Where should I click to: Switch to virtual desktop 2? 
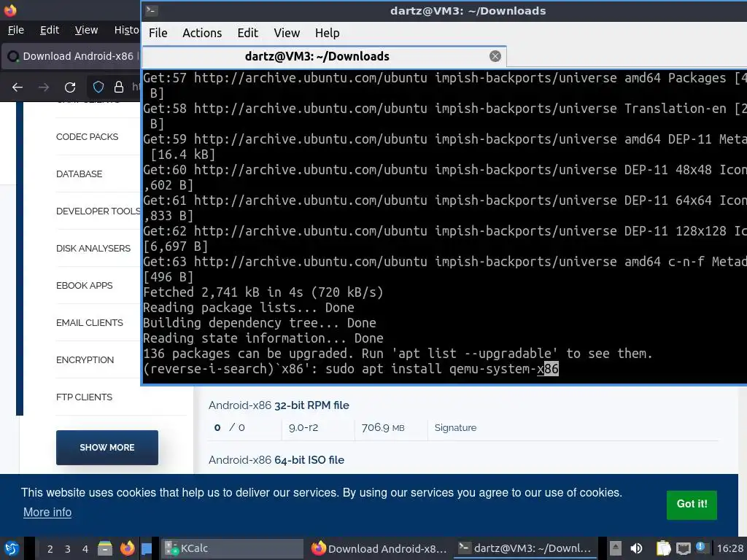[50, 549]
